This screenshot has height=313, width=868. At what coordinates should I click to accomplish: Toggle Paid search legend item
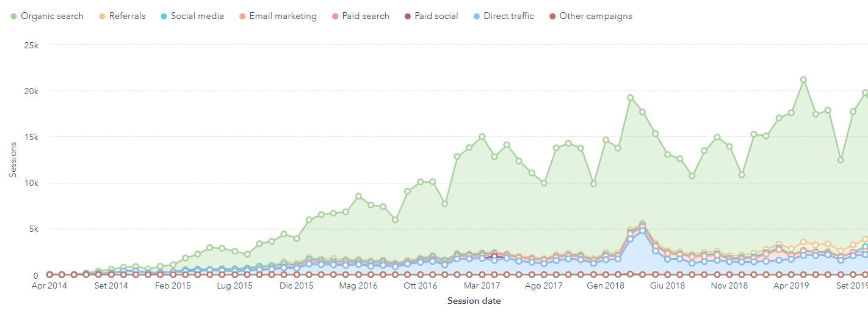(x=365, y=17)
